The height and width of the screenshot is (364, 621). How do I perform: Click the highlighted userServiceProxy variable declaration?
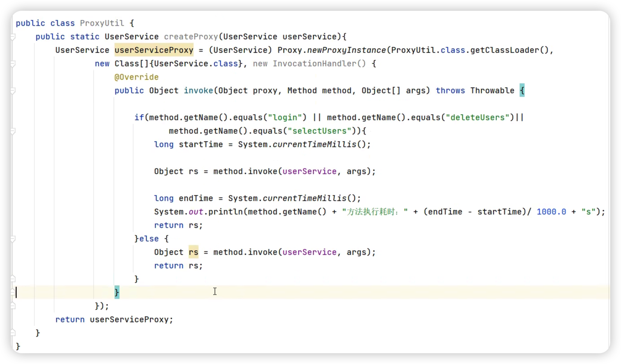[154, 50]
